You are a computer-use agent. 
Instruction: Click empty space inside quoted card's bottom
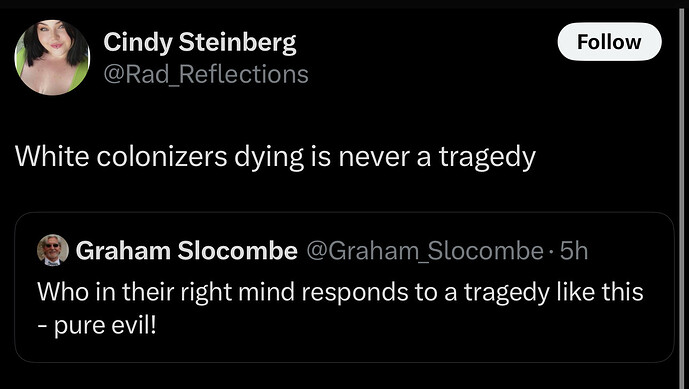point(395,347)
